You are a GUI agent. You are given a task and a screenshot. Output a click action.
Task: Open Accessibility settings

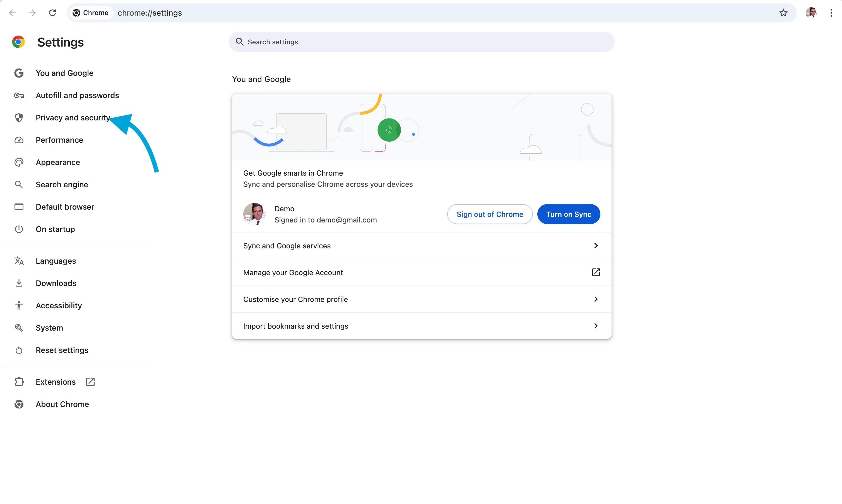tap(59, 306)
